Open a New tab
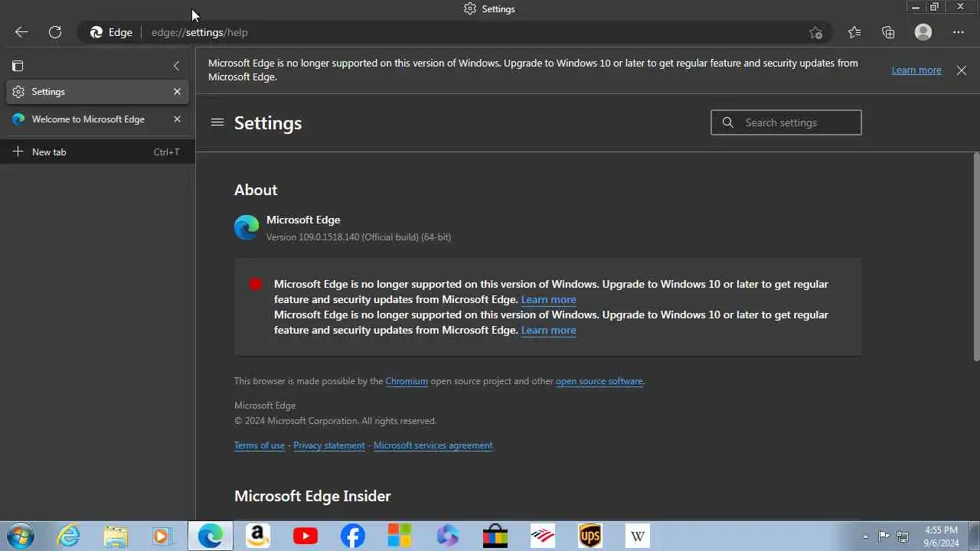The height and width of the screenshot is (551, 980). click(x=97, y=152)
